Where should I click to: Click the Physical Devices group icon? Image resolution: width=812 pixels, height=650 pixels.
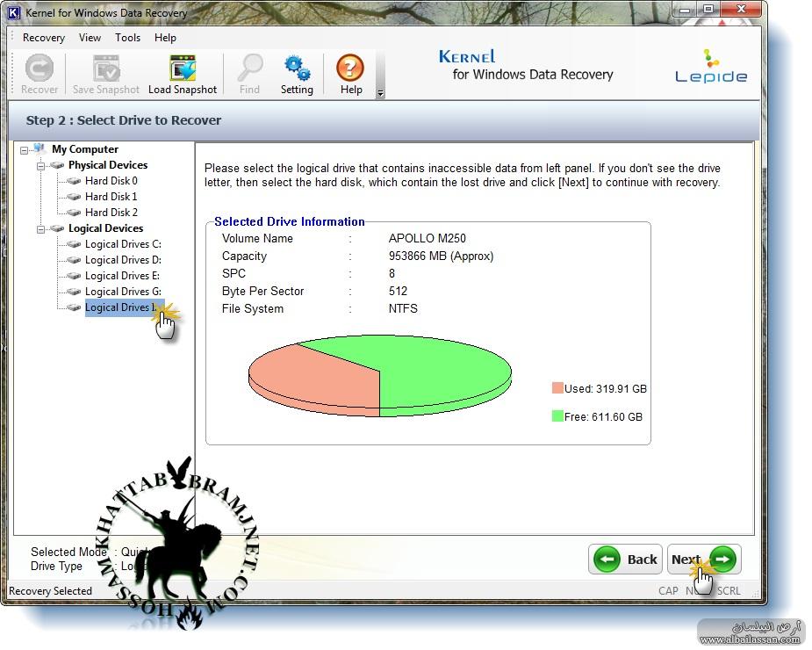57,165
